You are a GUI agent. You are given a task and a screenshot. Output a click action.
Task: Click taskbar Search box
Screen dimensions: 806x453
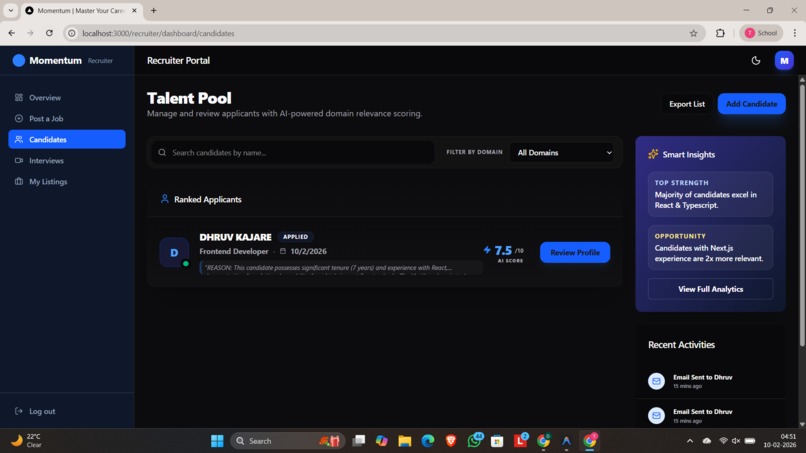point(288,441)
